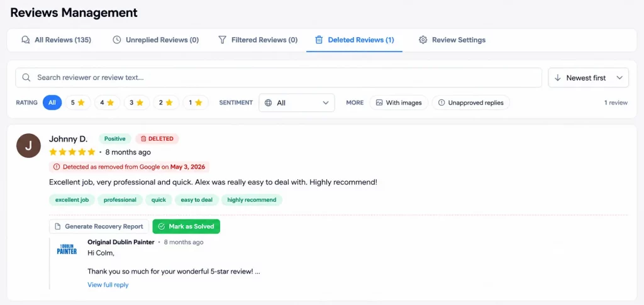The width and height of the screenshot is (644, 305).
Task: Click the star icon in 1 rating chip
Action: 199,103
